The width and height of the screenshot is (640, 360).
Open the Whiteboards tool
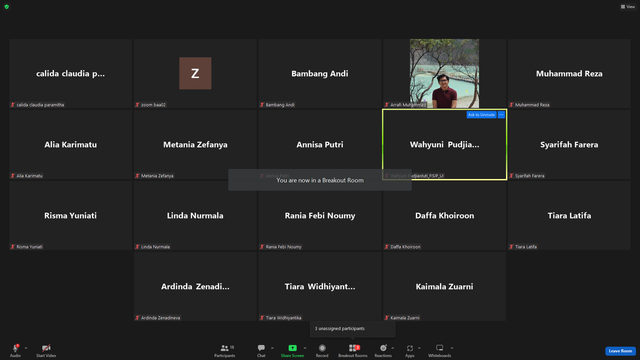[440, 350]
